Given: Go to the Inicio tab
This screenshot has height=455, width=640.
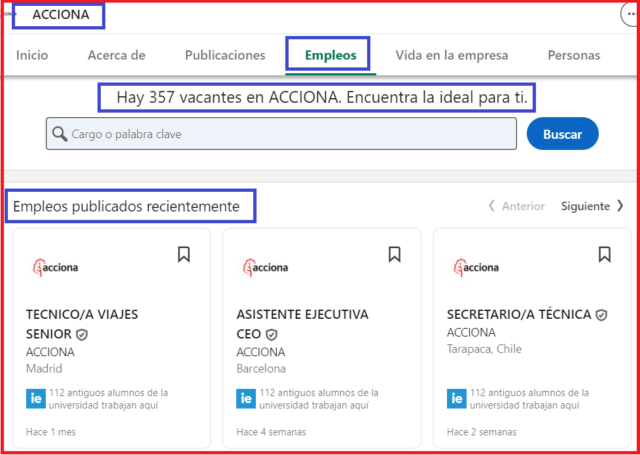Looking at the screenshot, I should [x=32, y=55].
